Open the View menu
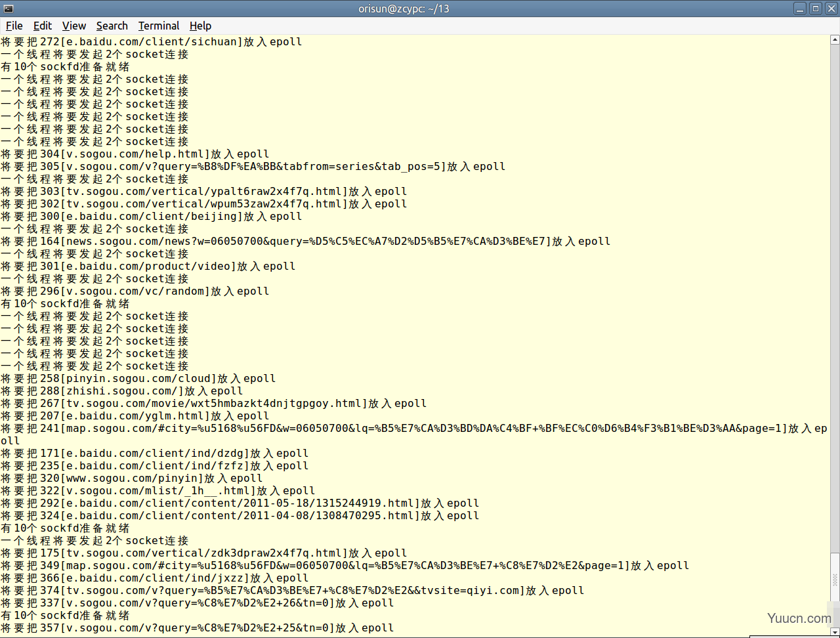 click(x=74, y=26)
